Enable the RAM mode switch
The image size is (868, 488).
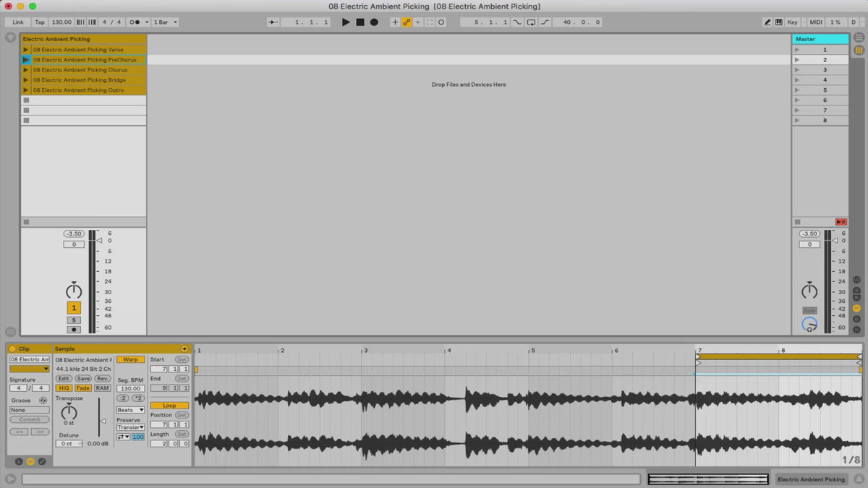coord(102,388)
